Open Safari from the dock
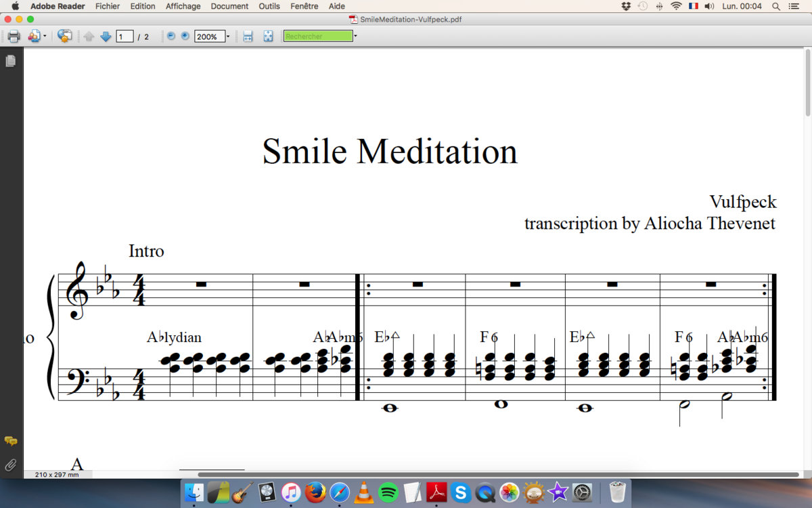 click(x=340, y=492)
